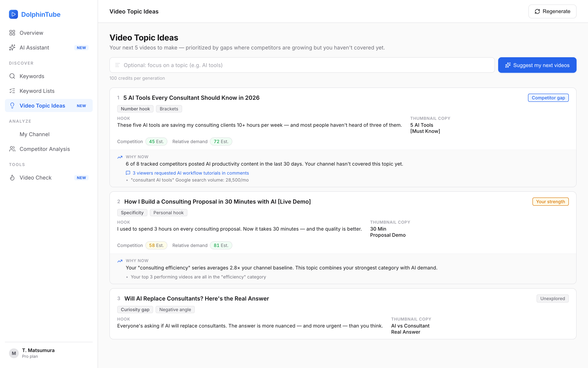The image size is (588, 368).
Task: Click '100 credits per generation' text
Action: coord(137,78)
